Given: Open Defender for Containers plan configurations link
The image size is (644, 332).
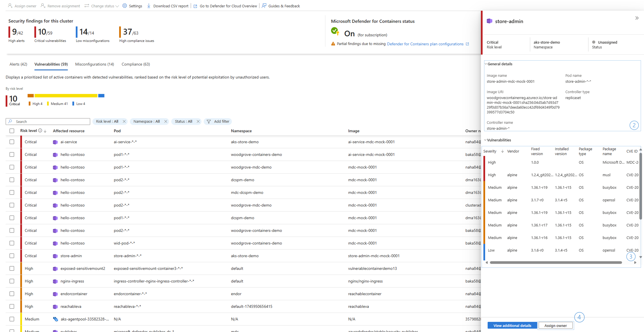Looking at the screenshot, I should (425, 44).
